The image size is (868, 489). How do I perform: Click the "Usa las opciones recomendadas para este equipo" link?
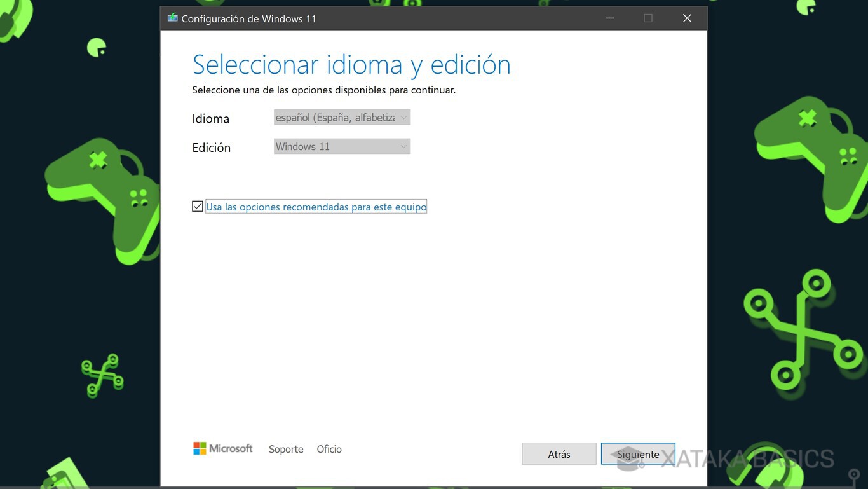point(316,206)
